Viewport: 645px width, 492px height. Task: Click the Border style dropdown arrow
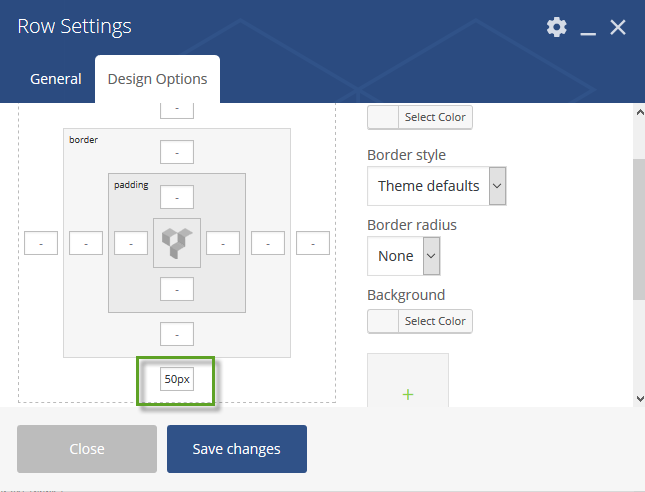[497, 186]
